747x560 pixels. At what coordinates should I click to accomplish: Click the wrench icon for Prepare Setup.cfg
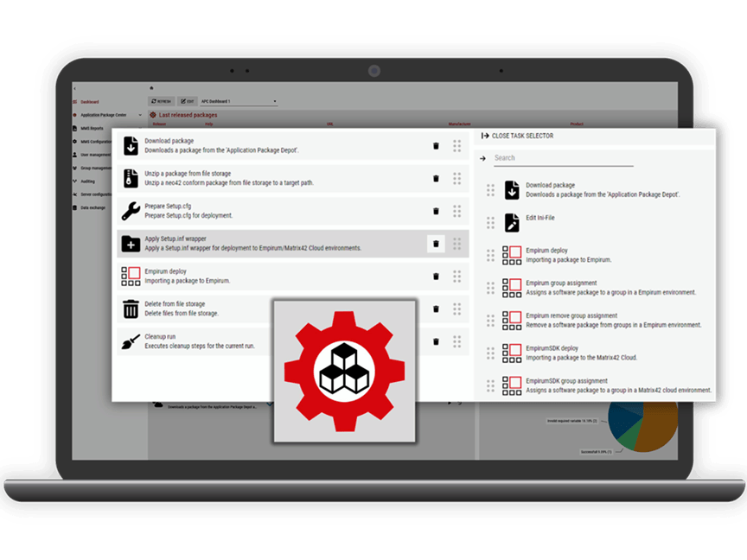131,211
